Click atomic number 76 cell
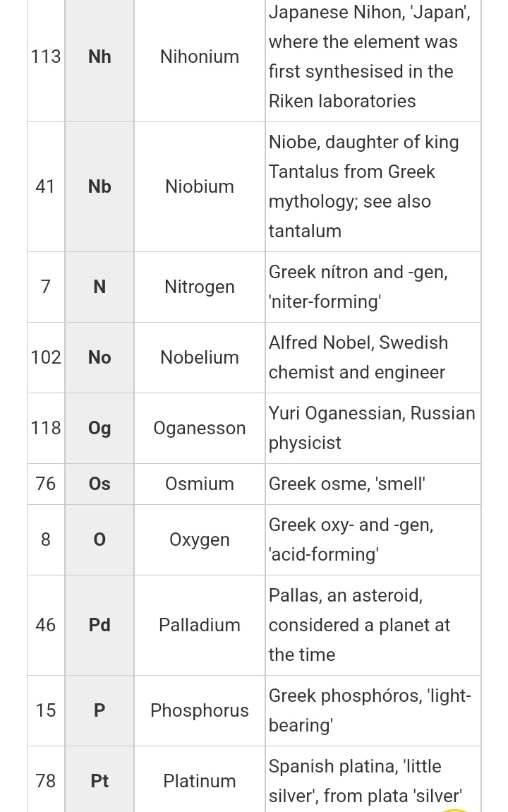The width and height of the screenshot is (508, 812). [46, 484]
